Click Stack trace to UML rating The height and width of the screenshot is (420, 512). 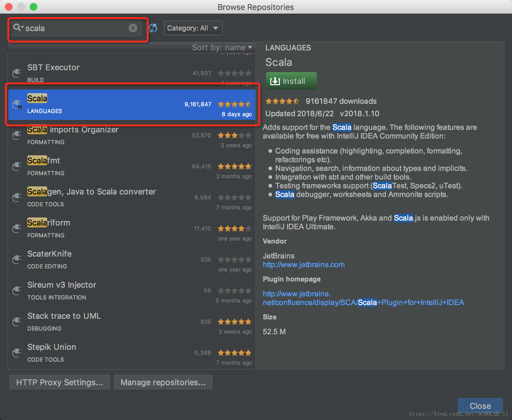235,322
